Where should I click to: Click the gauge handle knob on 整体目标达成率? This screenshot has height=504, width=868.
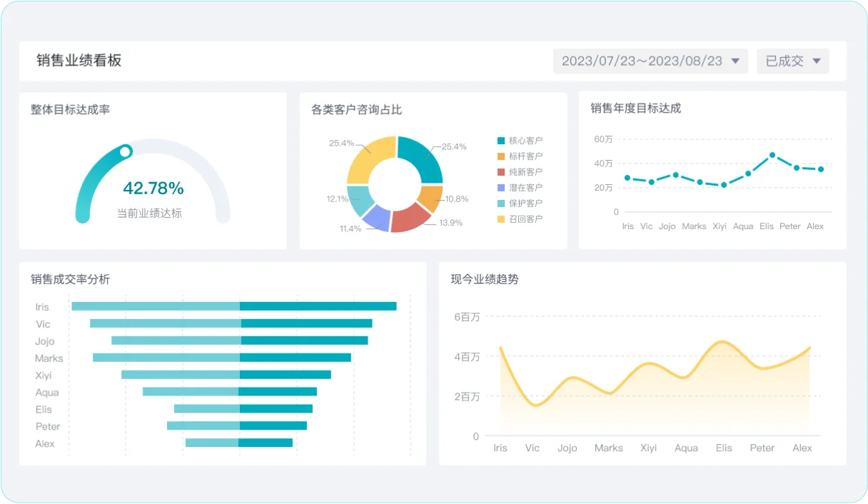coord(126,151)
